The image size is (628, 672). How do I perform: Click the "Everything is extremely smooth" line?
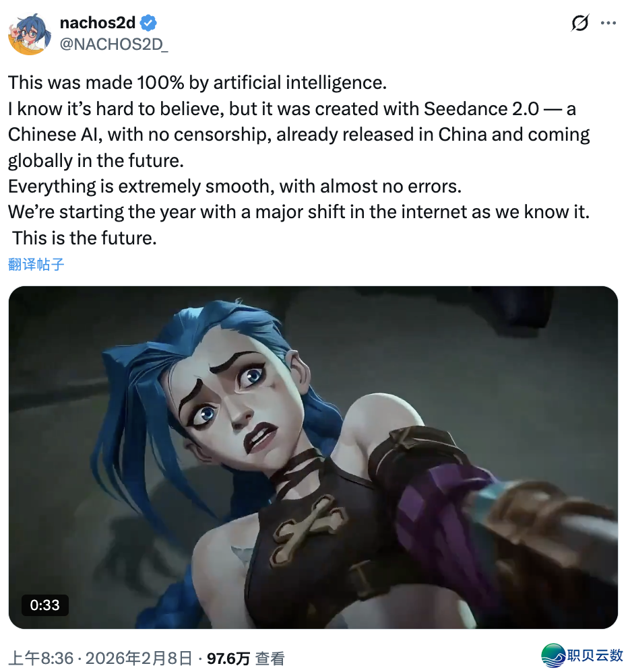tap(234, 187)
